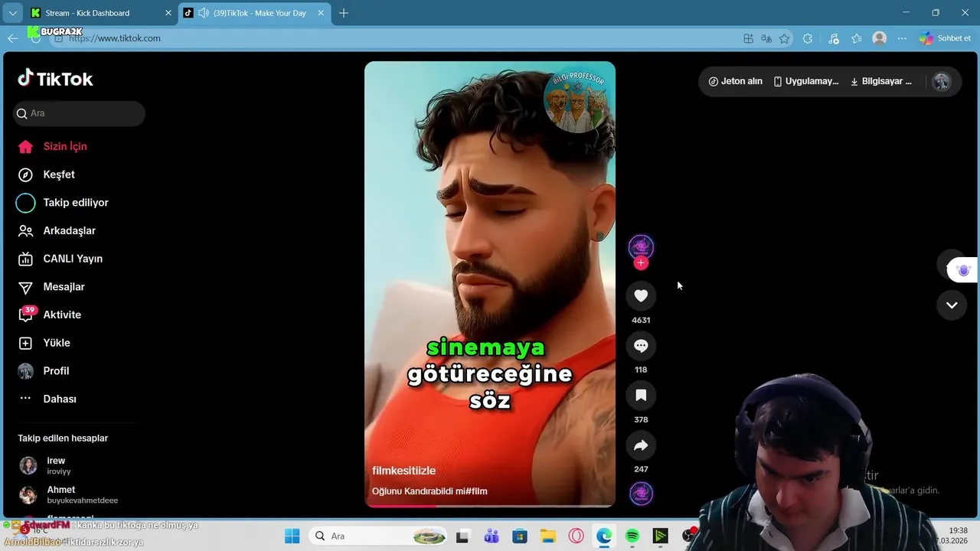
Task: Open Task View on the taskbar
Action: [462, 536]
